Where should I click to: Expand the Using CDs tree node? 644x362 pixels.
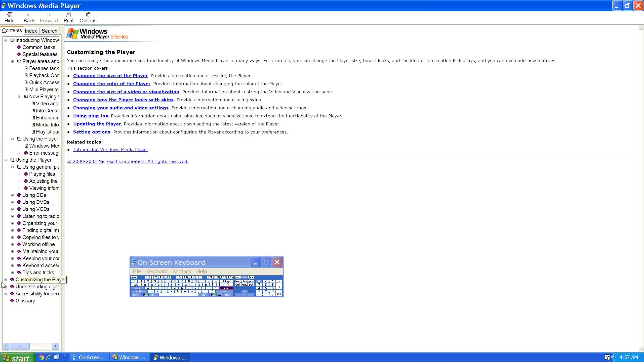point(12,195)
